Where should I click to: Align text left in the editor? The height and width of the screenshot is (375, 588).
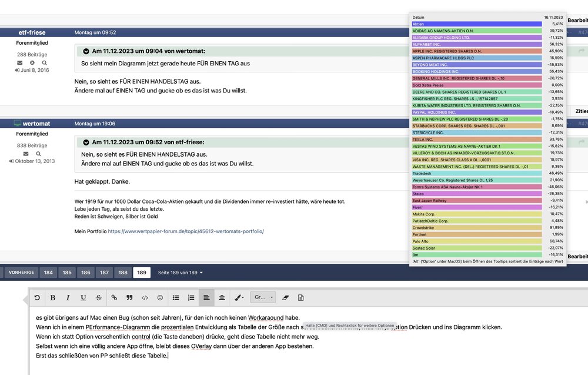pos(206,298)
